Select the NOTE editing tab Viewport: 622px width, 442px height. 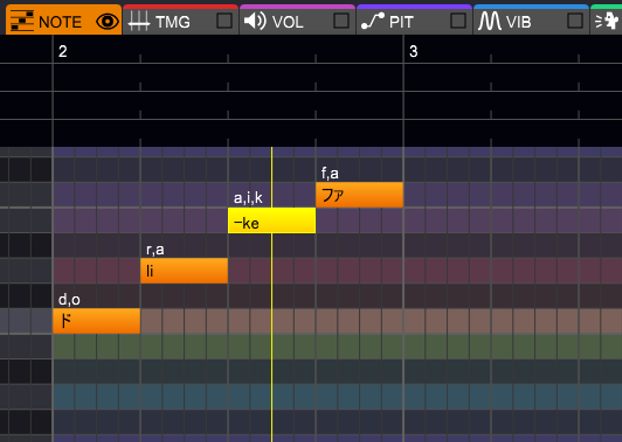[x=63, y=20]
